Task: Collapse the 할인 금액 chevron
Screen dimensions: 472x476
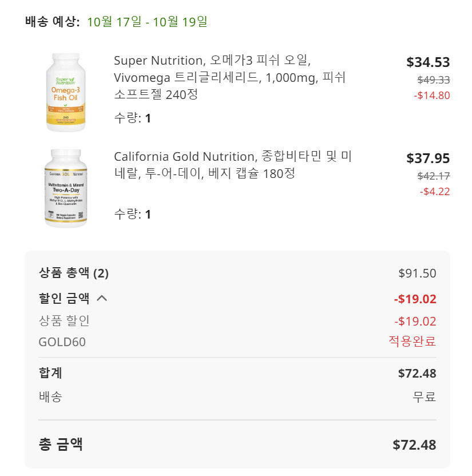Action: [x=102, y=297]
